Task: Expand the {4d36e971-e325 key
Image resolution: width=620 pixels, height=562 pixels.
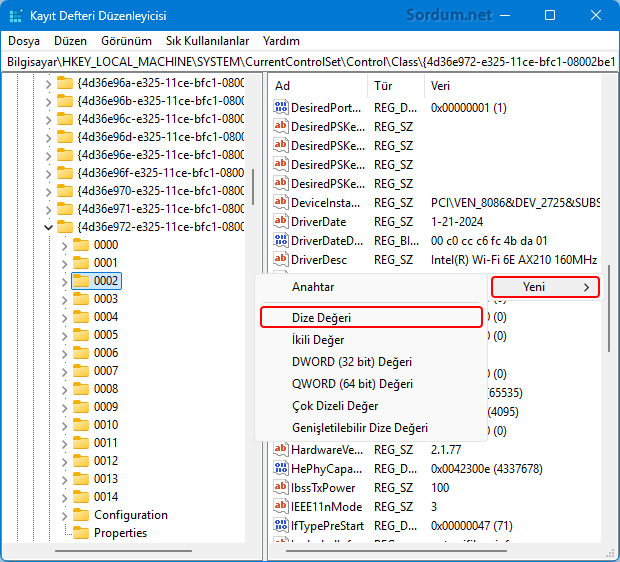Action: tap(48, 210)
